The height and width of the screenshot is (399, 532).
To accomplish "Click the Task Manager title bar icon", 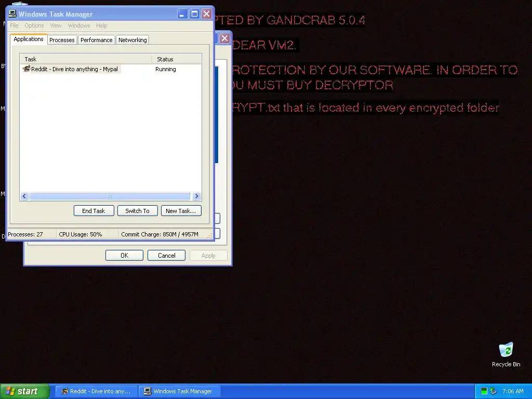I will point(12,14).
